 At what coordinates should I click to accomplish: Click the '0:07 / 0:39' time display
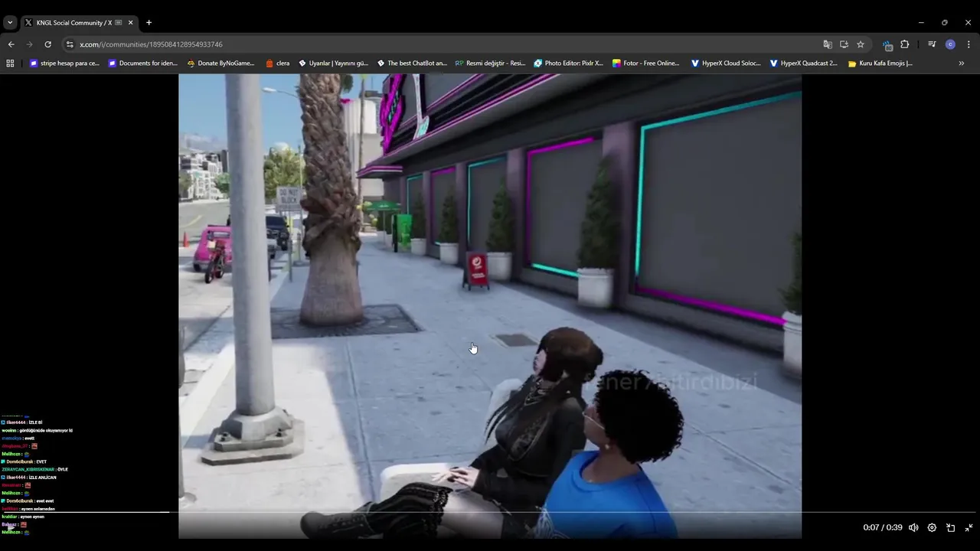[x=883, y=528]
